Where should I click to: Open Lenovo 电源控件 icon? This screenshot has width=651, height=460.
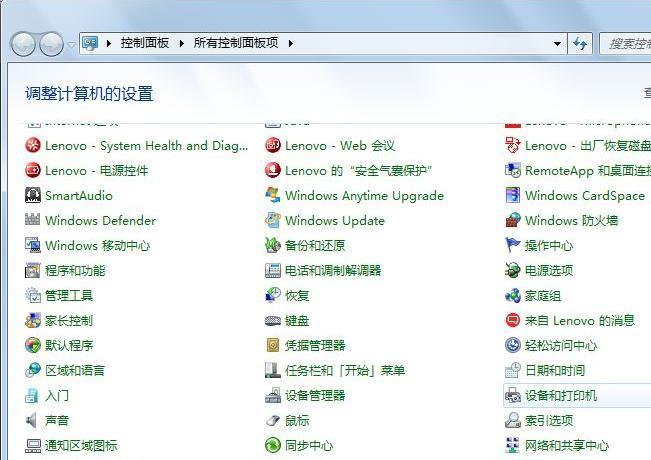click(33, 171)
